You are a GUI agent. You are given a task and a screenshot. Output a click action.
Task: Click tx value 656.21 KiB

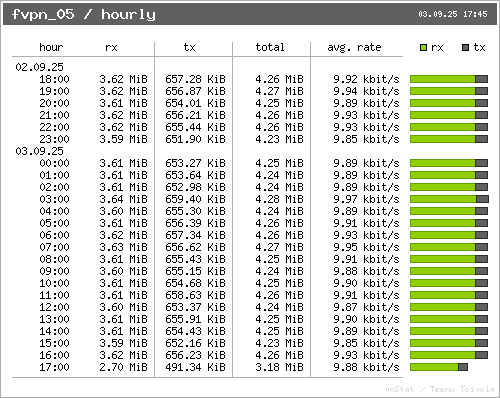[x=195, y=115]
